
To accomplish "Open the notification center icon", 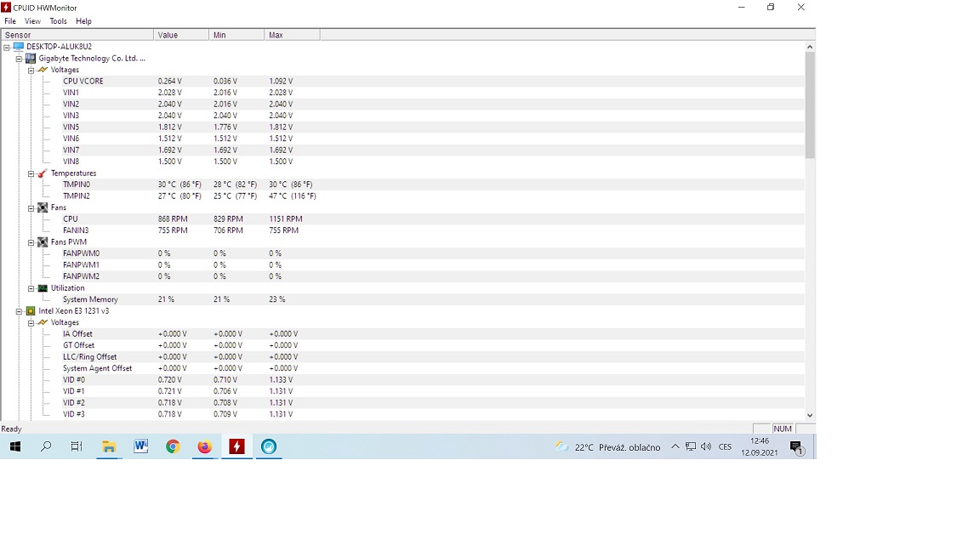I will point(796,447).
